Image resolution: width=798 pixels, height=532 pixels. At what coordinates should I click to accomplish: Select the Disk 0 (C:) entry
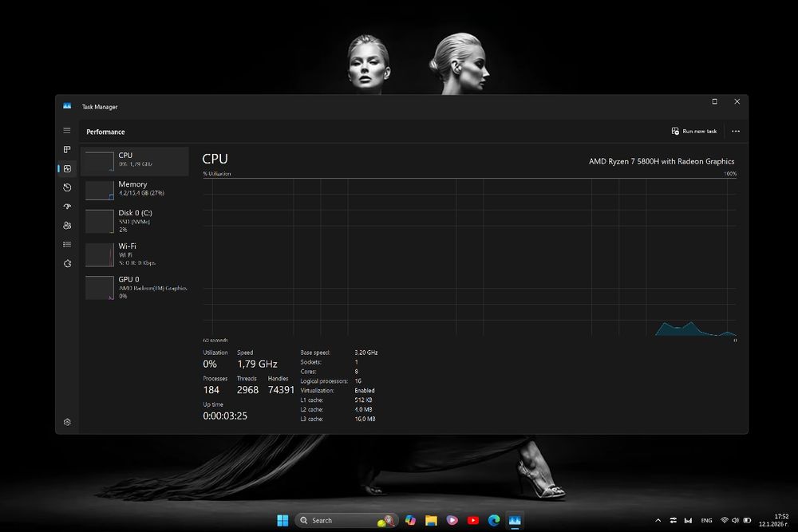[x=135, y=221]
